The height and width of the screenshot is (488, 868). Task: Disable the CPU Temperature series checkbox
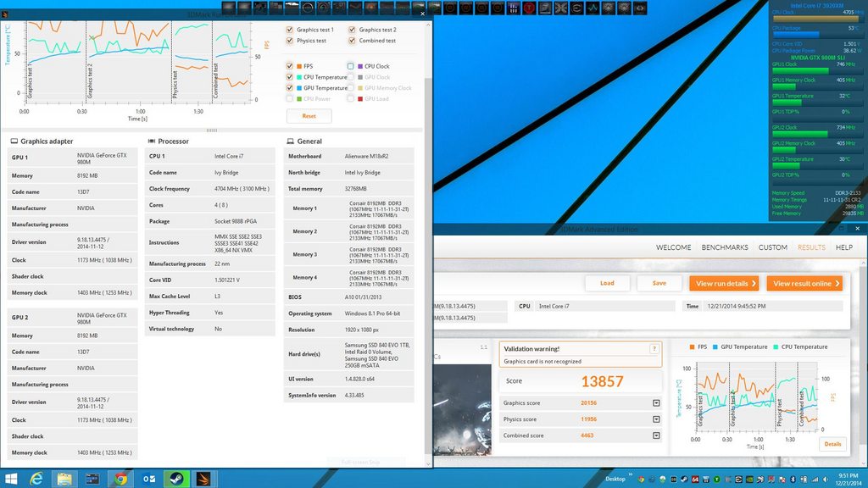coord(290,77)
